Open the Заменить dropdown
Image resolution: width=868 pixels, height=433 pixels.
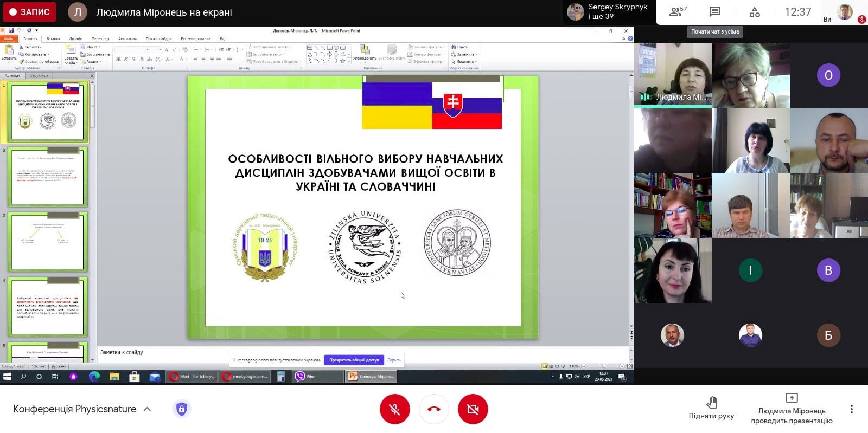[465, 54]
